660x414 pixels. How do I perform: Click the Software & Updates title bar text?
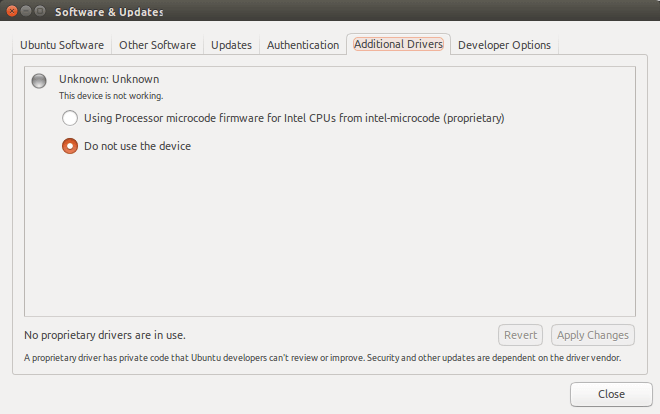(109, 12)
